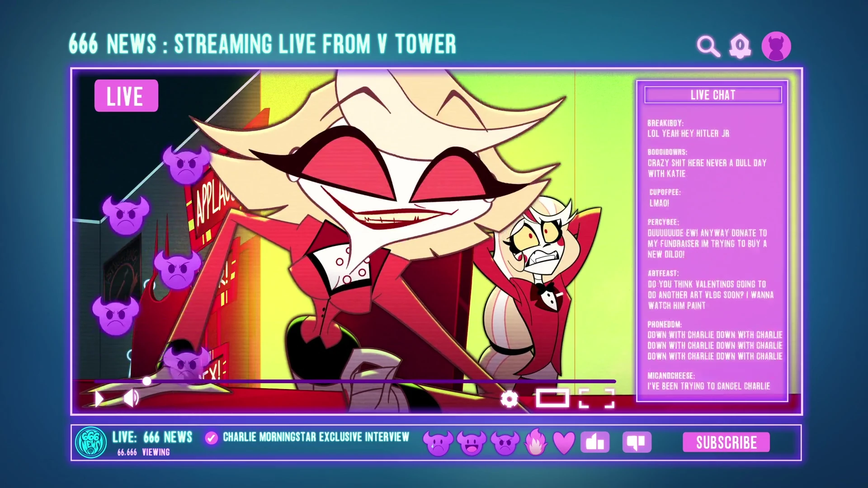Toggle theater mode rectangle icon
This screenshot has width=868, height=488.
point(552,399)
